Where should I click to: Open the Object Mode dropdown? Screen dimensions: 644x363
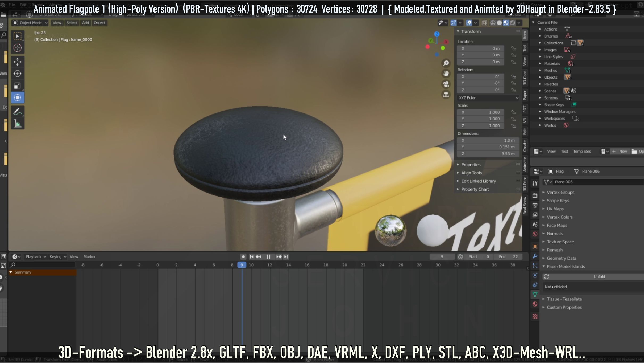(30, 23)
